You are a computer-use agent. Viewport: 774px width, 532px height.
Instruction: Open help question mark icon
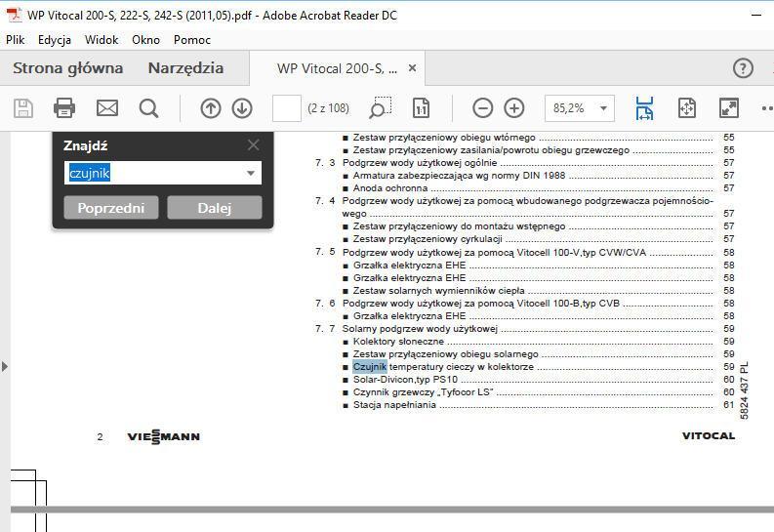pyautogui.click(x=743, y=68)
